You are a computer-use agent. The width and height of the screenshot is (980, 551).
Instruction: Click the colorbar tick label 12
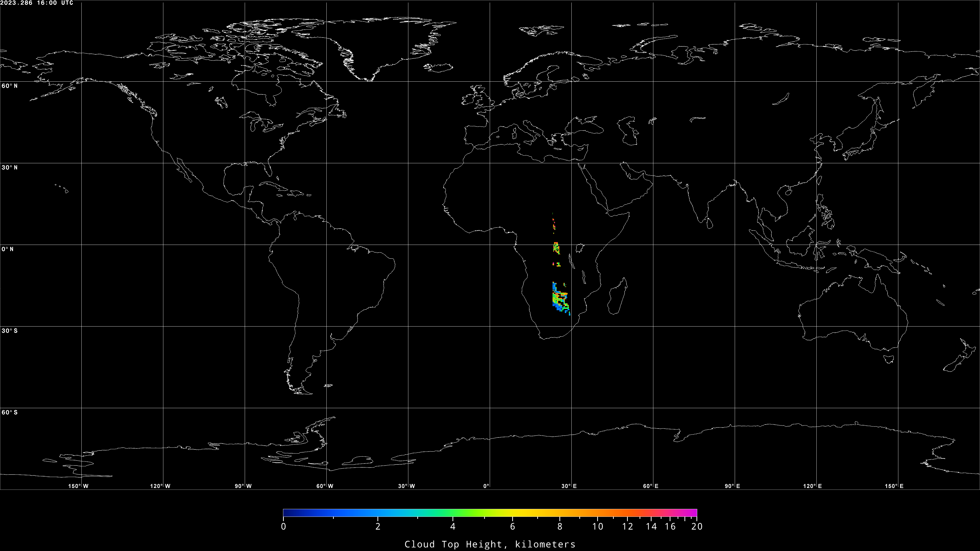[628, 527]
